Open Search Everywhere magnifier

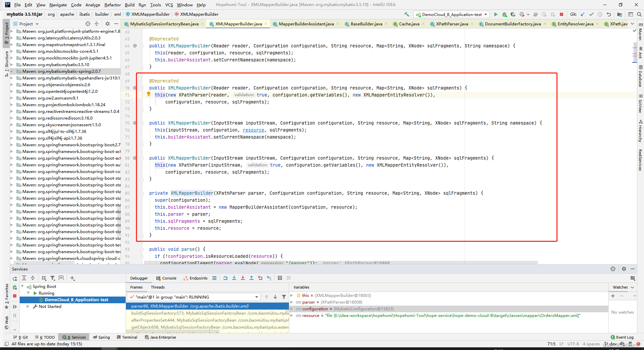pyautogui.click(x=639, y=14)
